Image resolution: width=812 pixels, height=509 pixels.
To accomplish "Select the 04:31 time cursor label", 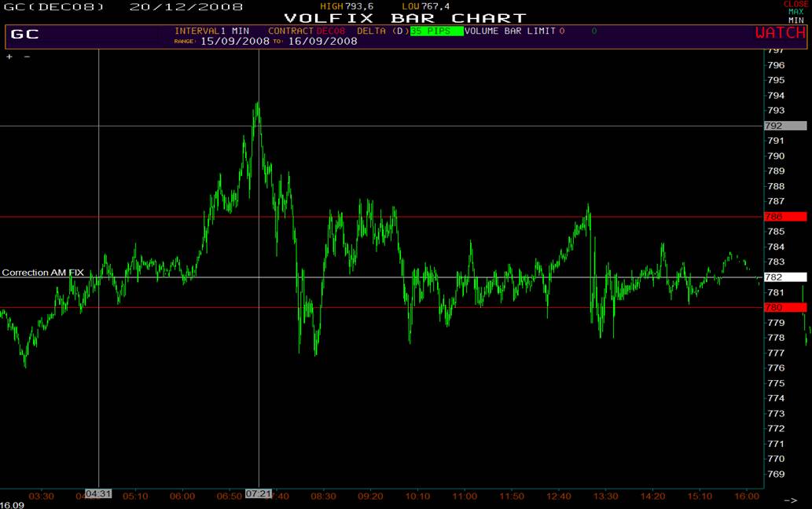I will pos(98,494).
